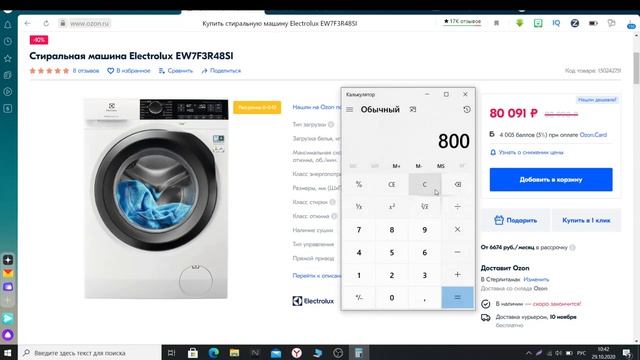
Task: Open notifications bell in browser sidebar
Action: (x=8, y=25)
